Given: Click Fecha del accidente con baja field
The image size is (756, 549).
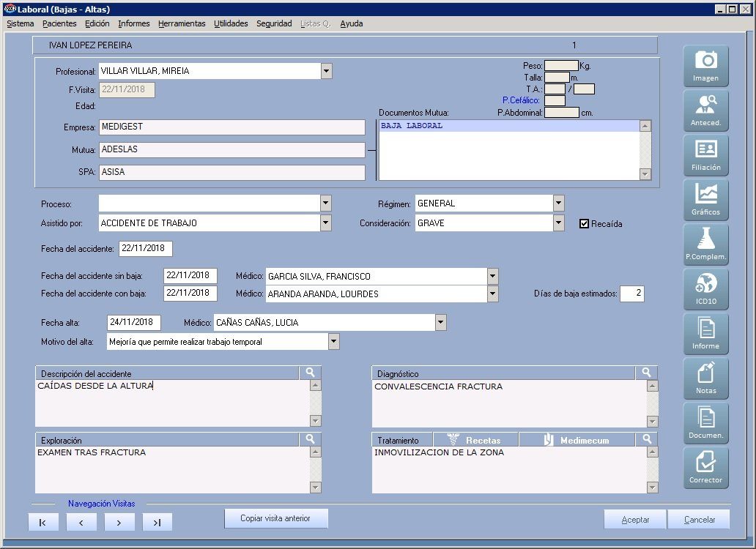Looking at the screenshot, I should tap(190, 293).
